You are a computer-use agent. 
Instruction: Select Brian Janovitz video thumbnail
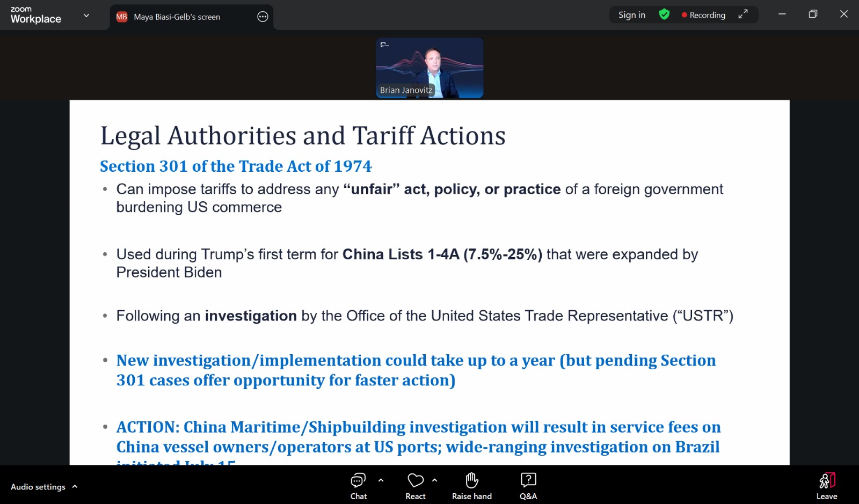pos(429,68)
